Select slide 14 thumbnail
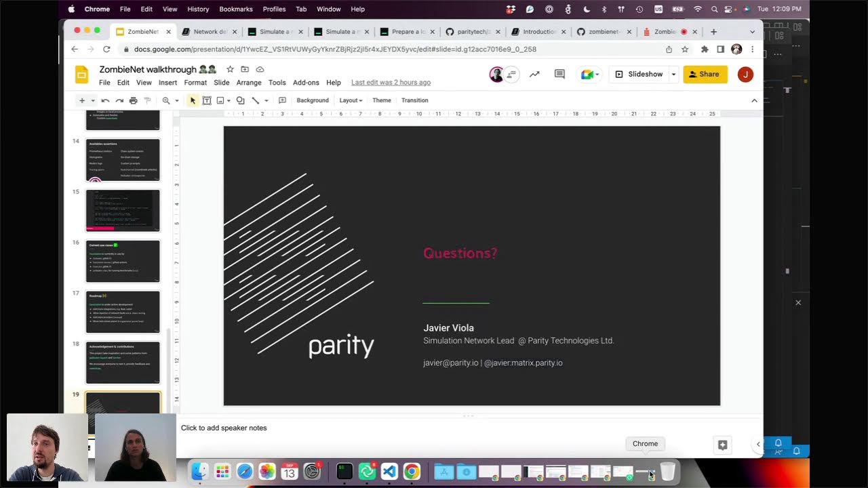Screen dimensions: 868x488 [x=123, y=160]
